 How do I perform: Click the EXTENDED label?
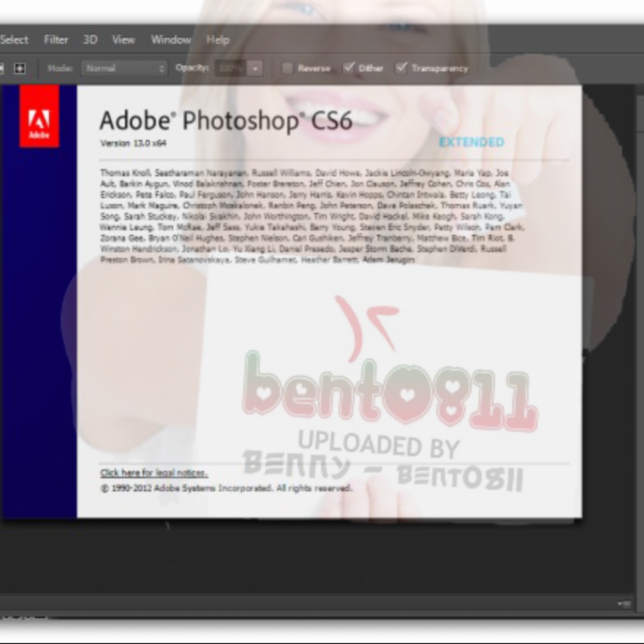point(471,142)
